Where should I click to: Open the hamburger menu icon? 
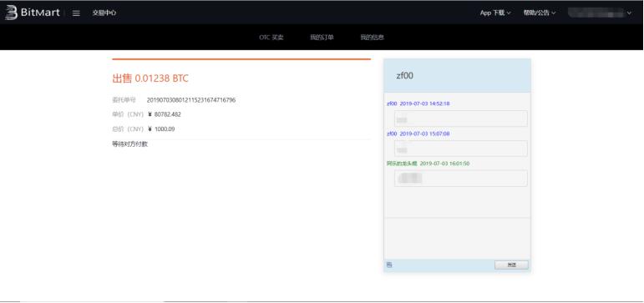[76, 13]
